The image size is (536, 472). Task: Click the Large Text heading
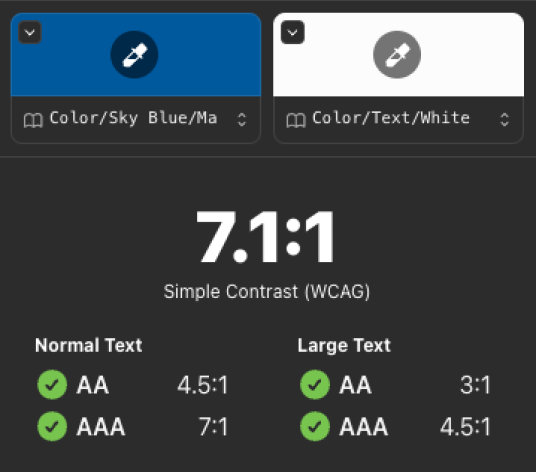344,346
